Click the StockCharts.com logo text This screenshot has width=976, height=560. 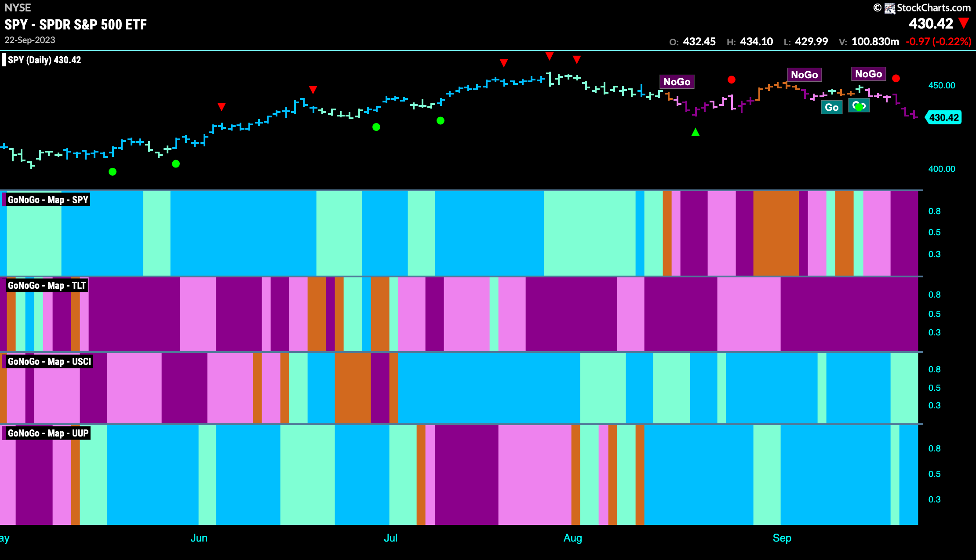pos(933,8)
